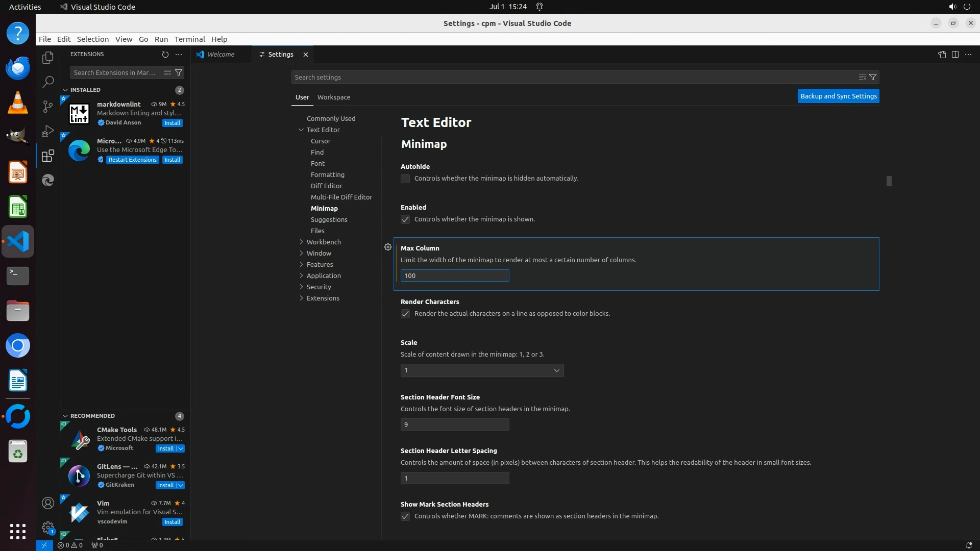Click Backup and Sync Settings button
The width and height of the screenshot is (980, 551).
[x=838, y=96]
